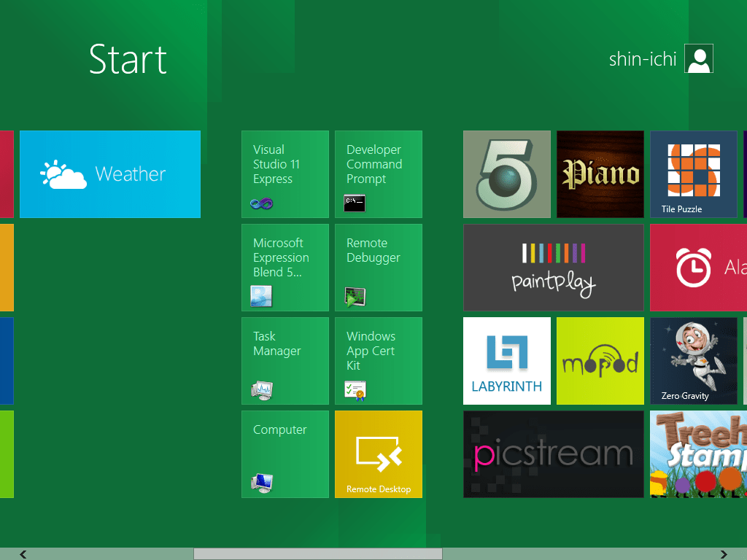Launch Windows App Cert Kit tile
This screenshot has width=747, height=560.
379,360
